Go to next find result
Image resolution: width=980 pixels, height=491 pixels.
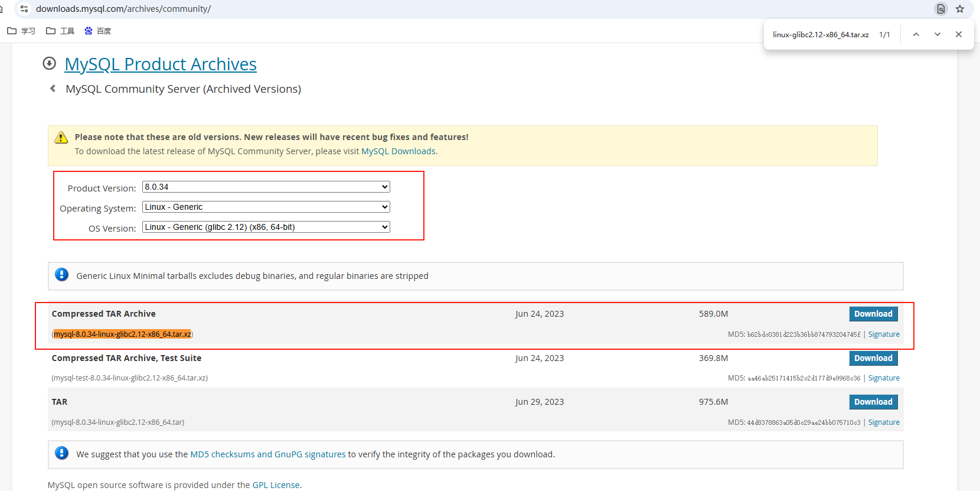937,34
